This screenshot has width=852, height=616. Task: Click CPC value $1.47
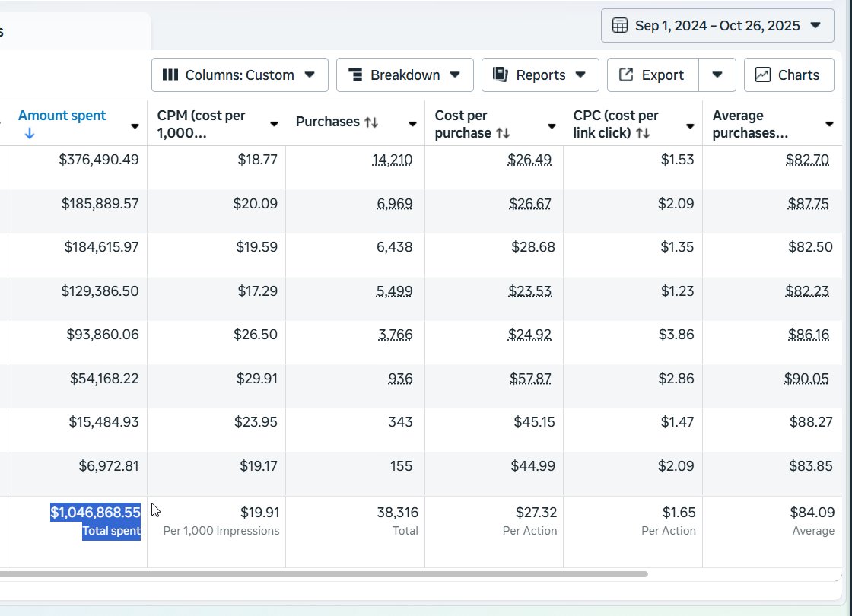[677, 422]
